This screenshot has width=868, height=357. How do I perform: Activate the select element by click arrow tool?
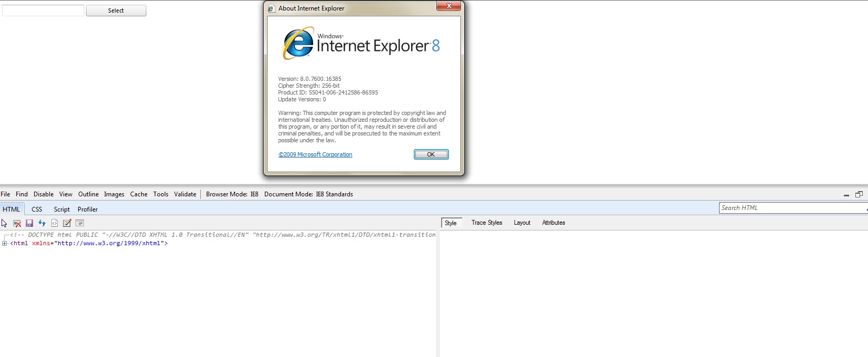4,223
